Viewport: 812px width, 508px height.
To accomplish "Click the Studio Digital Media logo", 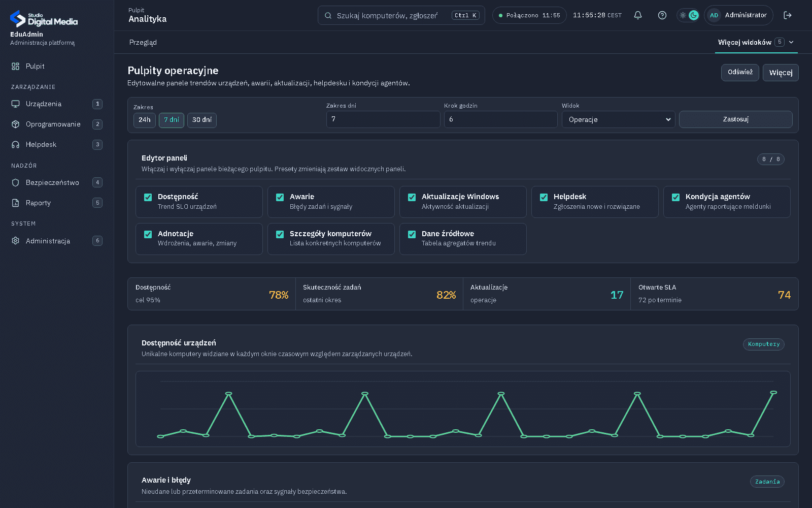I will pos(44,19).
